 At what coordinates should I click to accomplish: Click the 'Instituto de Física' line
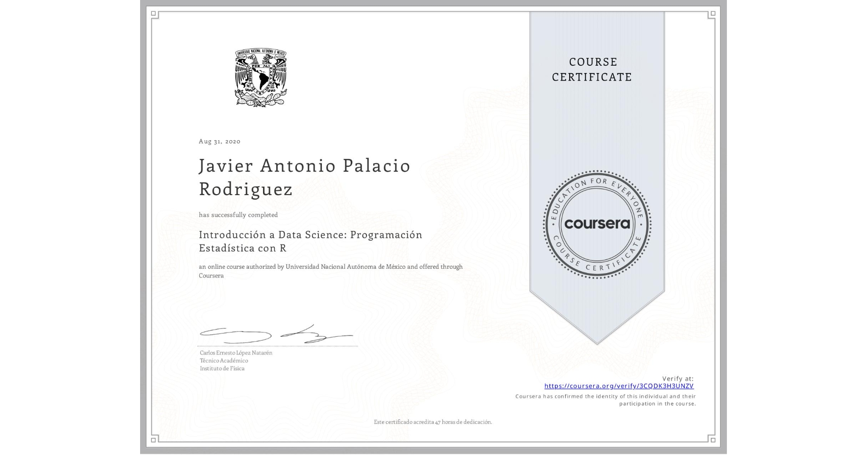(x=222, y=368)
